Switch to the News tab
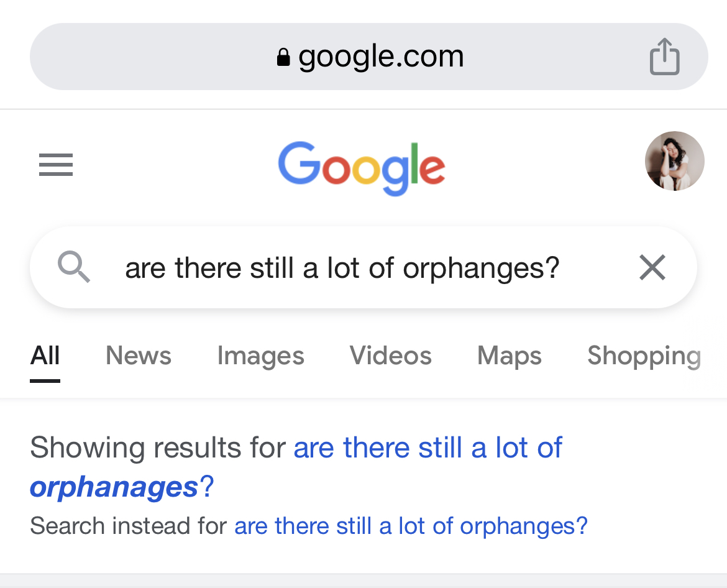Viewport: 727px width, 588px height. 138,356
